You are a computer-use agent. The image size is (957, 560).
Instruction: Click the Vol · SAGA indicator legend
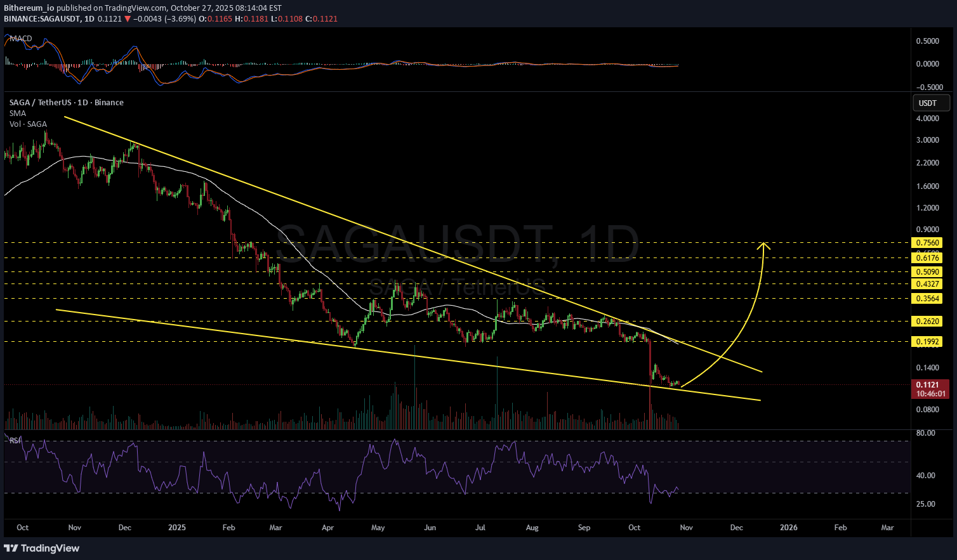(x=28, y=124)
